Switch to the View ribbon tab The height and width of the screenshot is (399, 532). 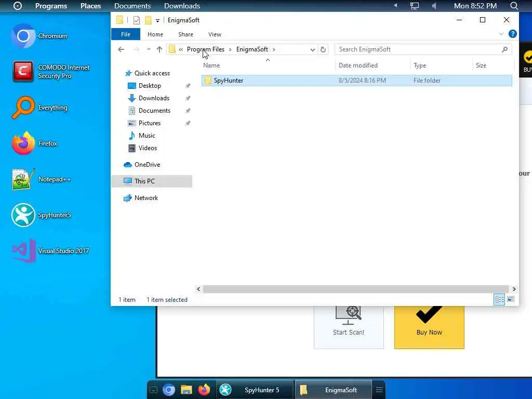[x=215, y=34]
